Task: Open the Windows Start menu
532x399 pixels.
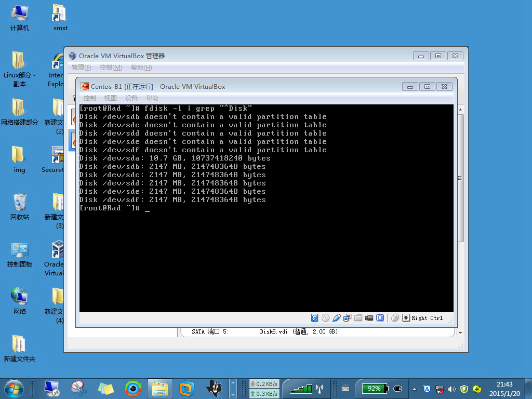Action: coord(14,389)
